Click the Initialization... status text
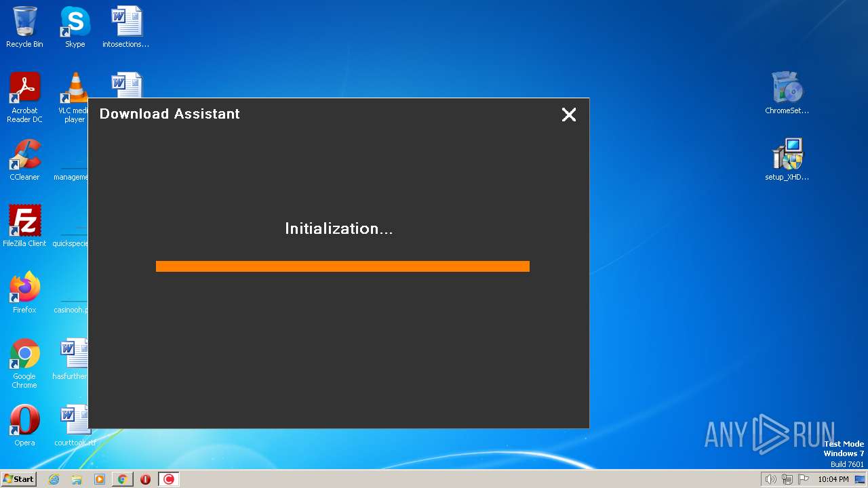Image resolution: width=868 pixels, height=488 pixels. (x=338, y=228)
